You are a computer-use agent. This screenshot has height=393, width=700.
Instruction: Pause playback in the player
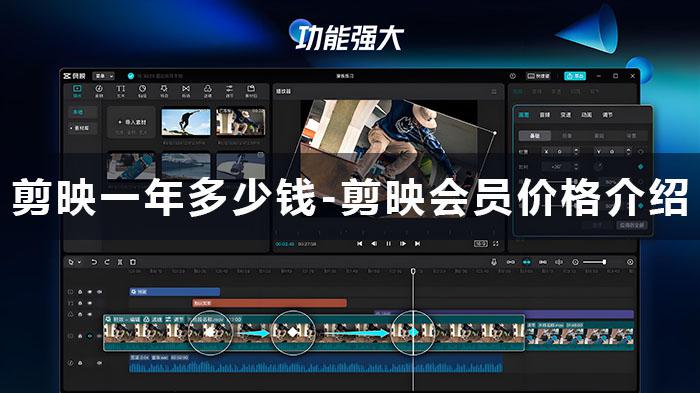click(388, 243)
